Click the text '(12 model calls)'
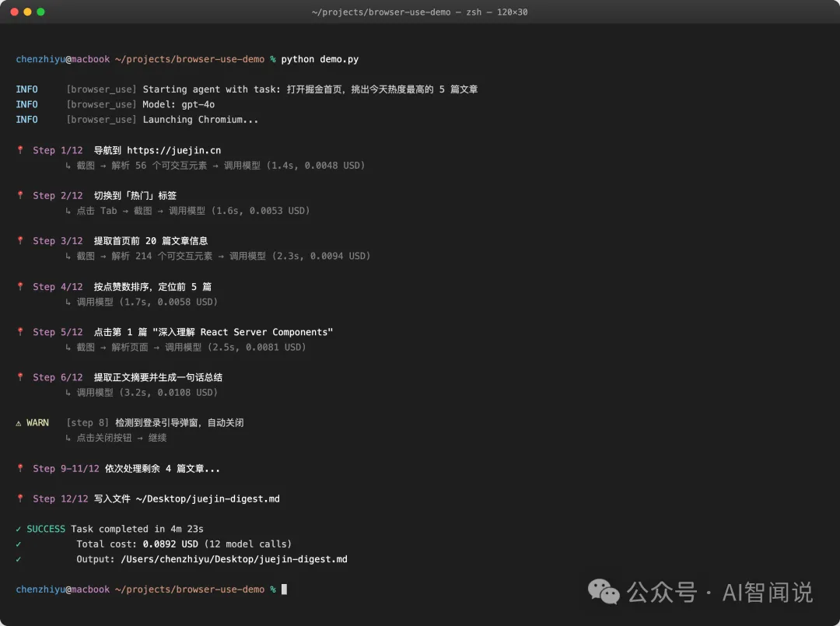 [248, 544]
